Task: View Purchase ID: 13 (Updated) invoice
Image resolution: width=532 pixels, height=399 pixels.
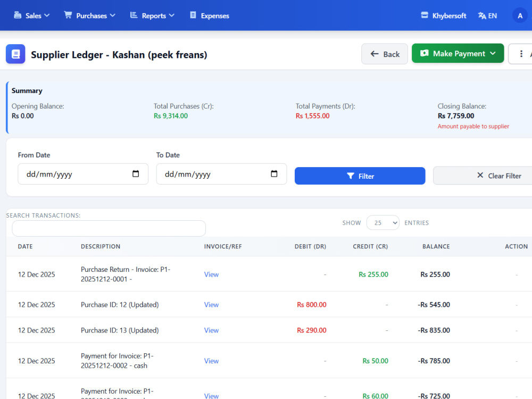Action: click(211, 330)
